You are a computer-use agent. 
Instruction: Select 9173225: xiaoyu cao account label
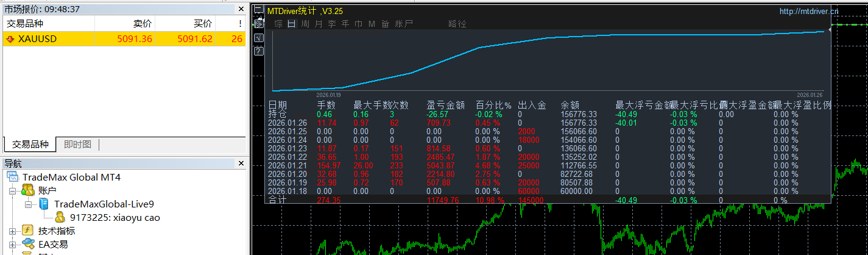point(115,217)
